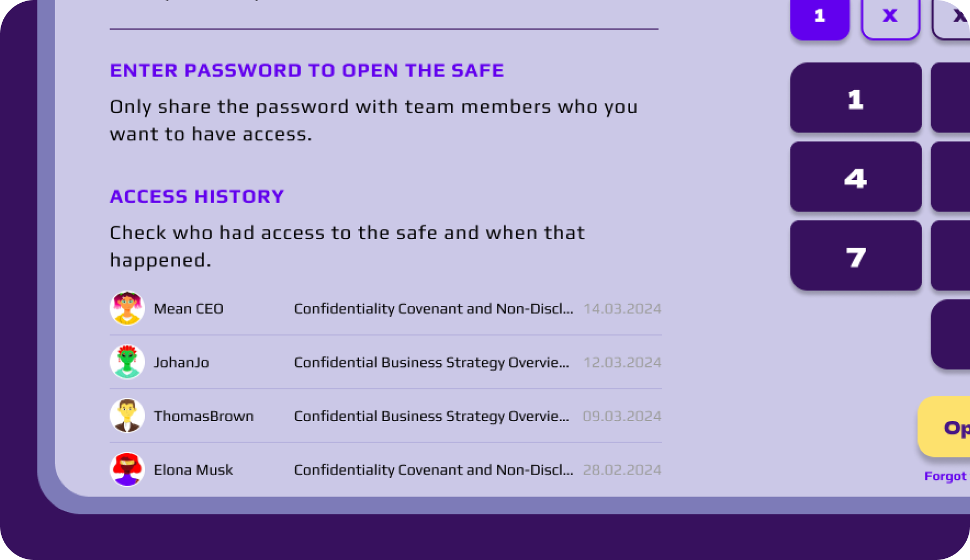Image resolution: width=970 pixels, height=560 pixels.
Task: Click the 14.03.2024 access date
Action: [622, 309]
